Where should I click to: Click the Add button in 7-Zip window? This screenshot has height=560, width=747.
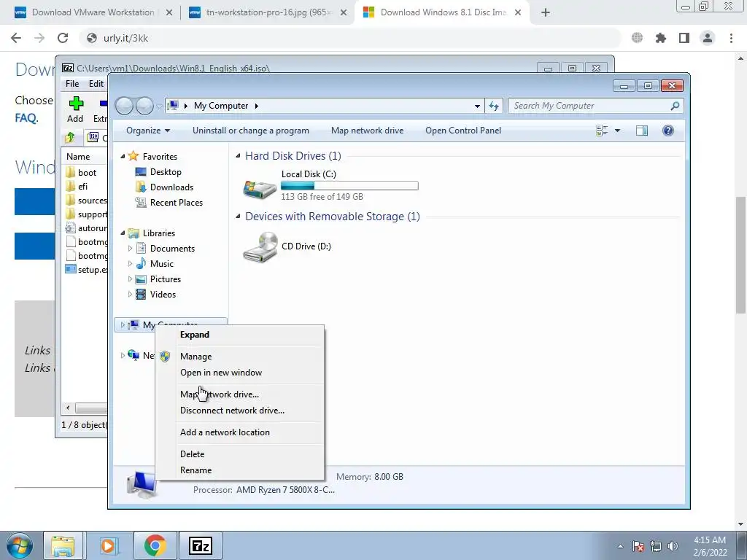[75, 109]
